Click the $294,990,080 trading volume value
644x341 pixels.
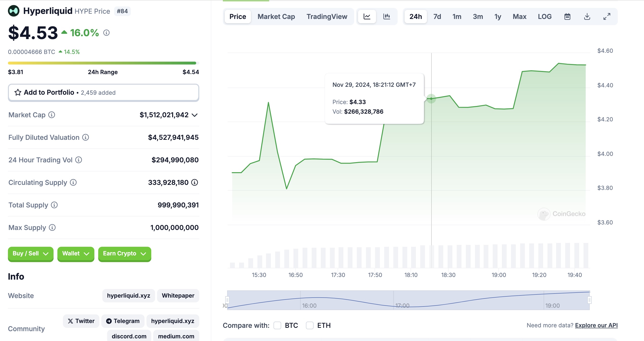click(175, 160)
